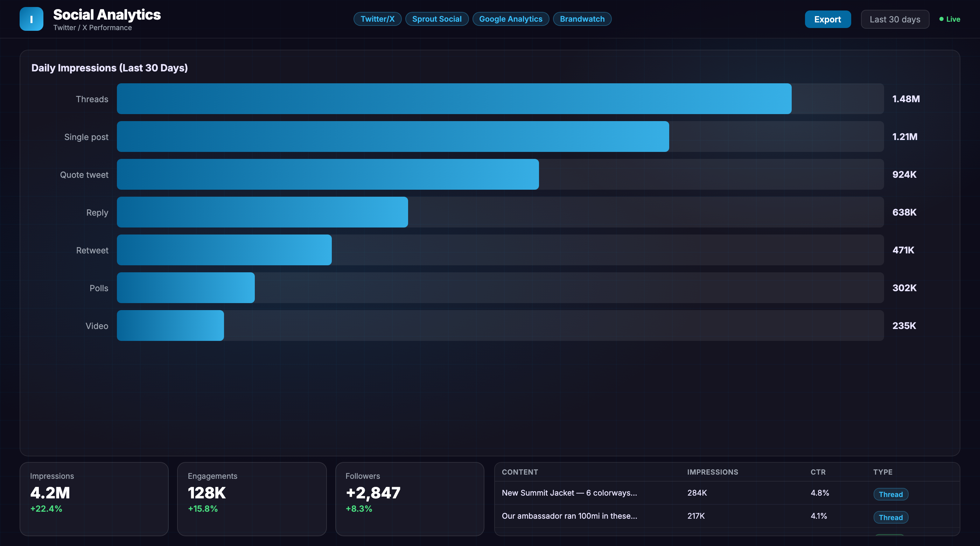Open the New Summit Jacket post row

pos(727,493)
